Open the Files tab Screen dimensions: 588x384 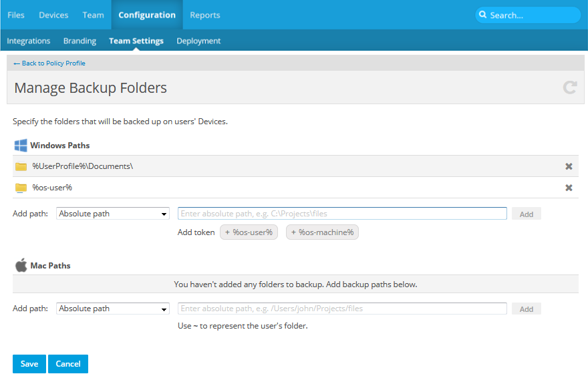coord(16,15)
